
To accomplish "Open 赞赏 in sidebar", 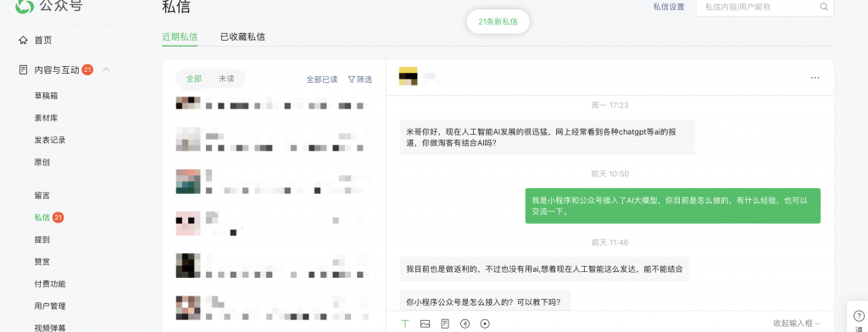I will click(x=42, y=262).
